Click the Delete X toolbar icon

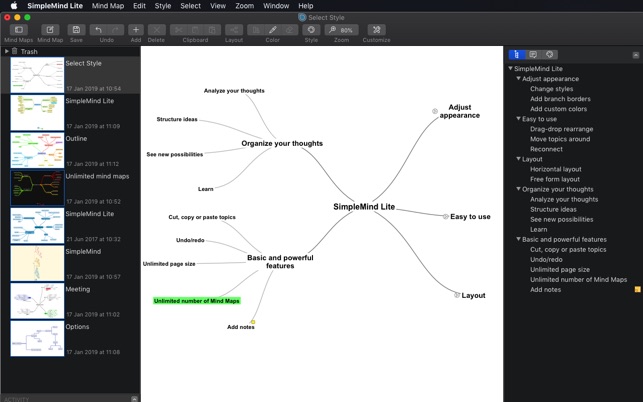click(156, 30)
